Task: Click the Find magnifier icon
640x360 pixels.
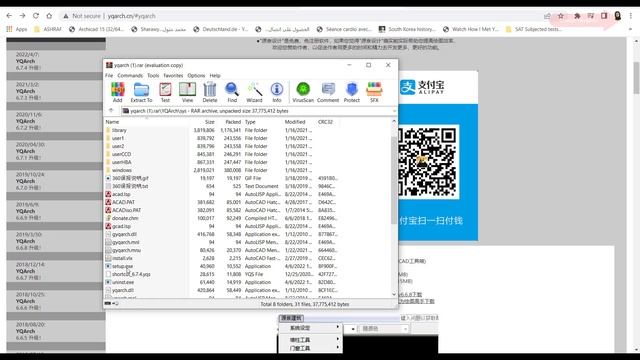Action: [232, 92]
